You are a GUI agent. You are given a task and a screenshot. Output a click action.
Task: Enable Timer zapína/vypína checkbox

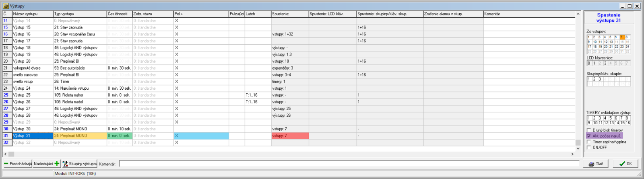coord(589,142)
